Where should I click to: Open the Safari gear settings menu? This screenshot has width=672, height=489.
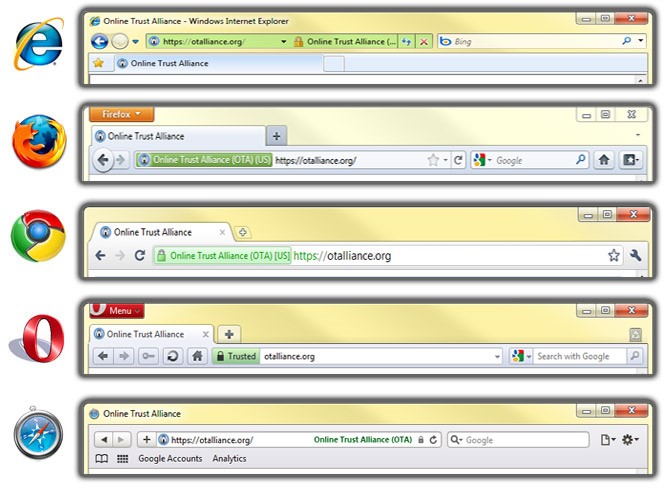[630, 440]
